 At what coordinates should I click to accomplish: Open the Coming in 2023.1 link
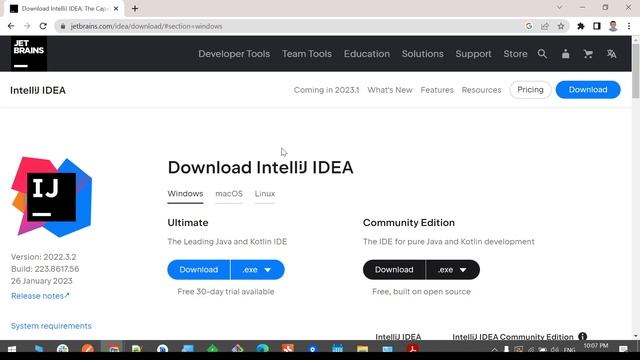coord(326,90)
